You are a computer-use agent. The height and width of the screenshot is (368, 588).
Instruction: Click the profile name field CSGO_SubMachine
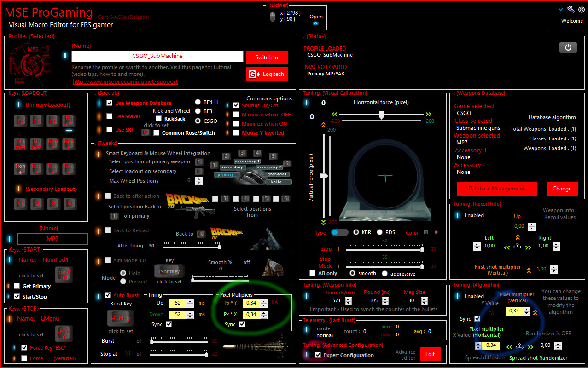[157, 56]
